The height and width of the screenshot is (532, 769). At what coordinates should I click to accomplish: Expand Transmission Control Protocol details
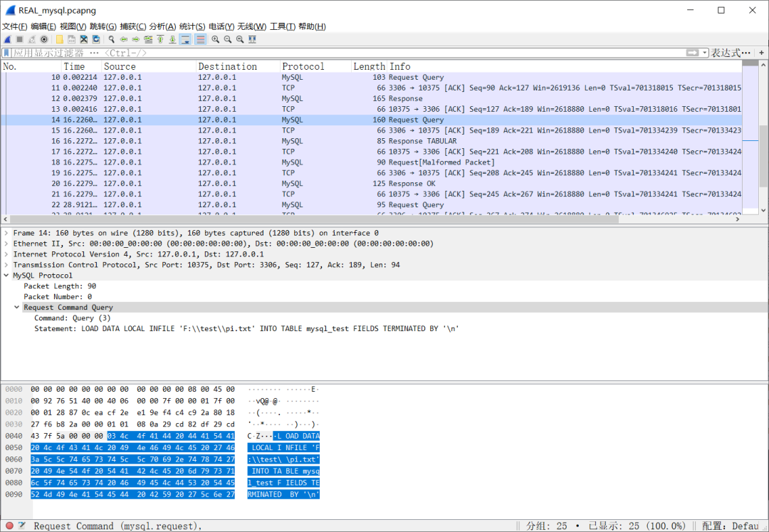(6, 265)
